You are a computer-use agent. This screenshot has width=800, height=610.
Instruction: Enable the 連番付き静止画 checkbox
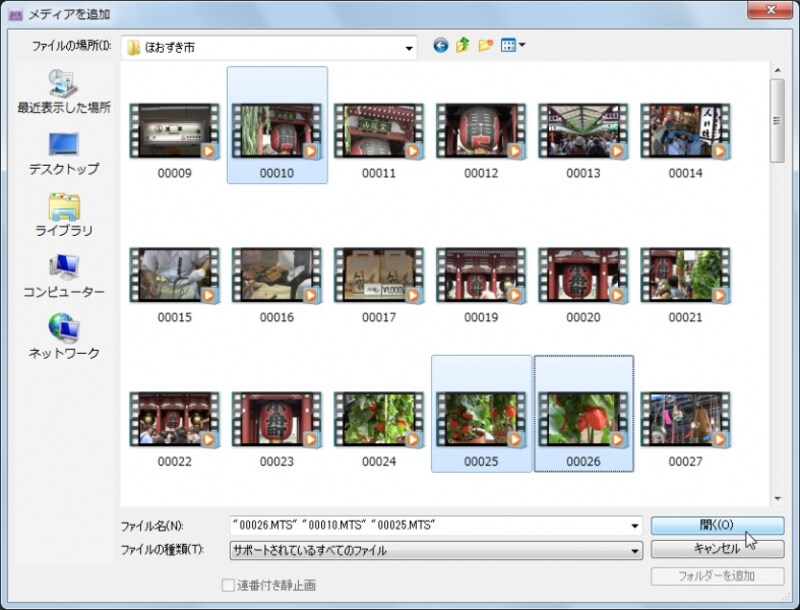coord(227,585)
